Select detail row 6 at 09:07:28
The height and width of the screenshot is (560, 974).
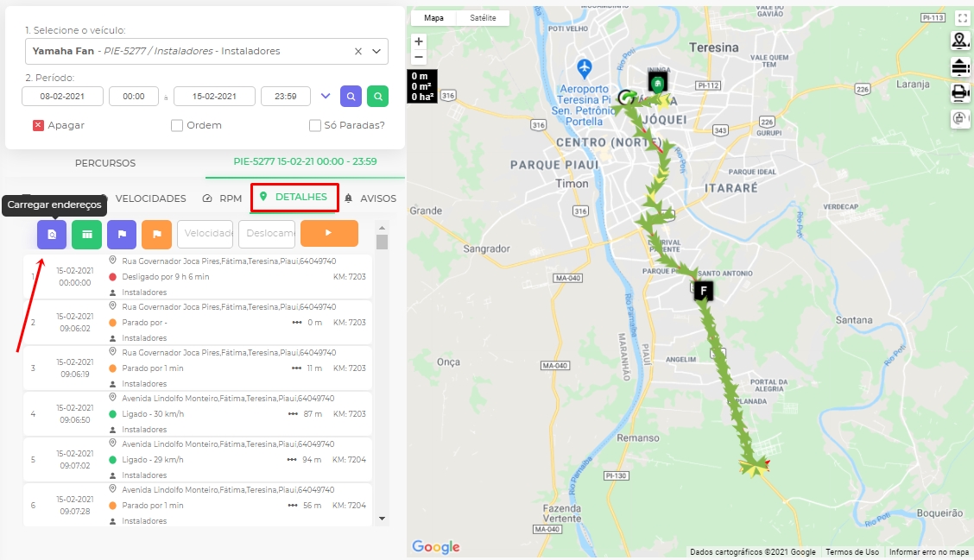(x=198, y=506)
